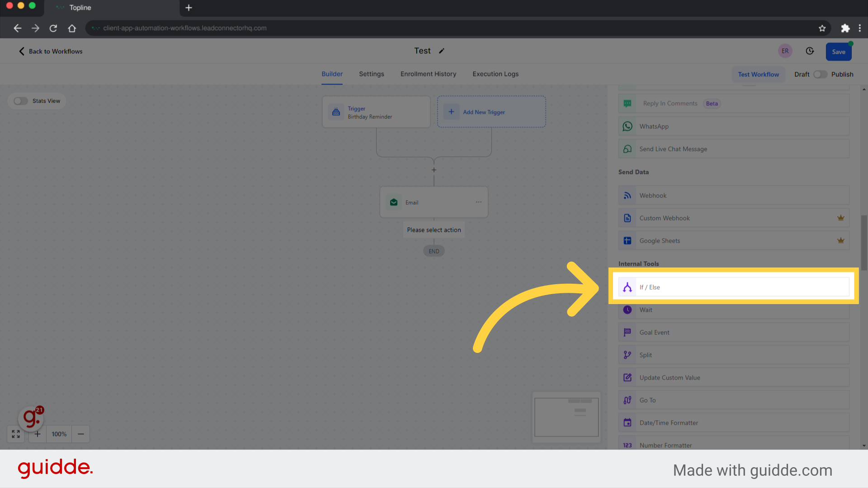Click the END node
The width and height of the screenshot is (868, 488).
pyautogui.click(x=434, y=251)
